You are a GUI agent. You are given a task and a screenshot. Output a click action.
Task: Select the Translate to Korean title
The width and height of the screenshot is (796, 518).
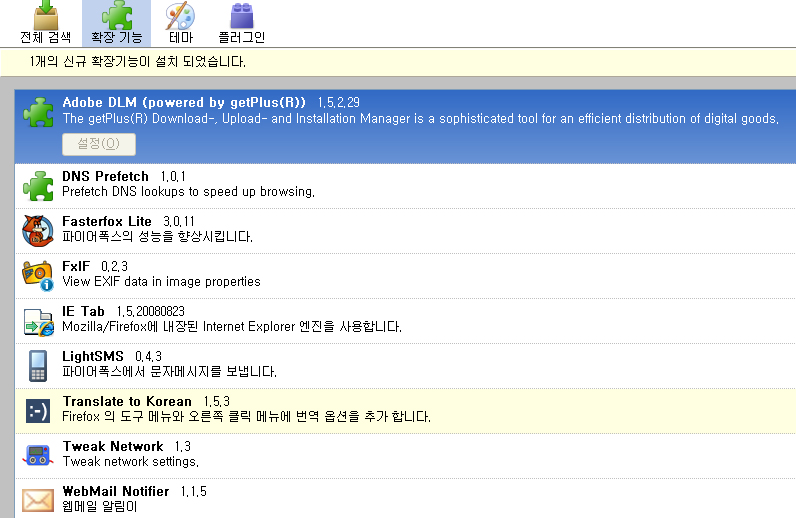coord(127,401)
